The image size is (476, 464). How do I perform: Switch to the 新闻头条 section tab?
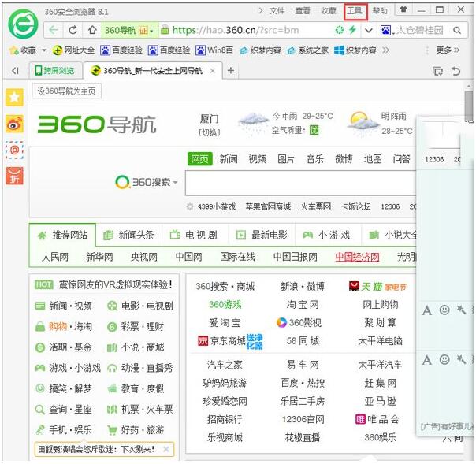(128, 235)
